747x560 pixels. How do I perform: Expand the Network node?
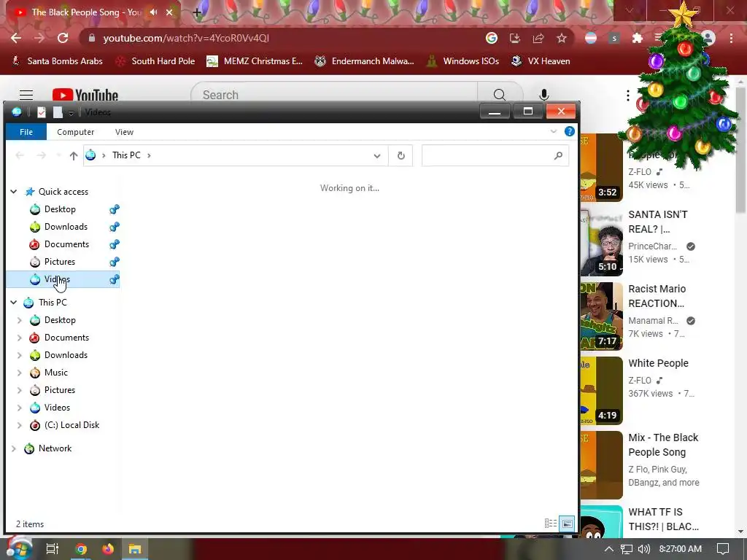pyautogui.click(x=14, y=448)
